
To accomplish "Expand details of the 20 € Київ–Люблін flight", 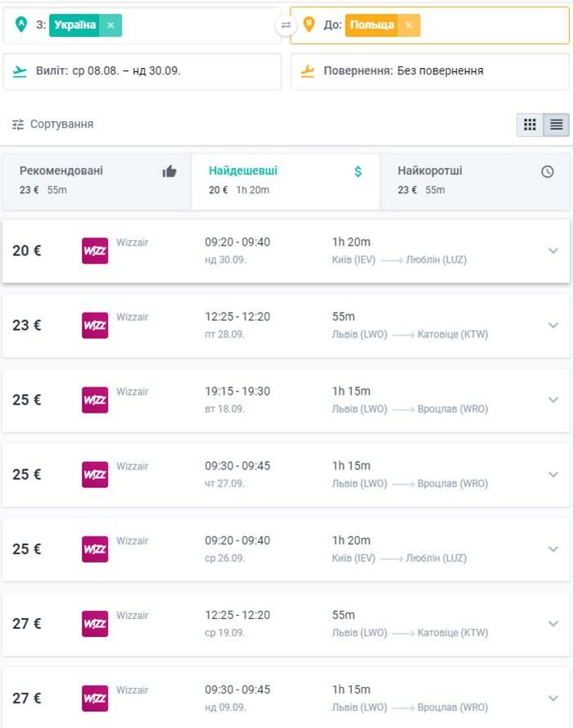I will pos(551,250).
